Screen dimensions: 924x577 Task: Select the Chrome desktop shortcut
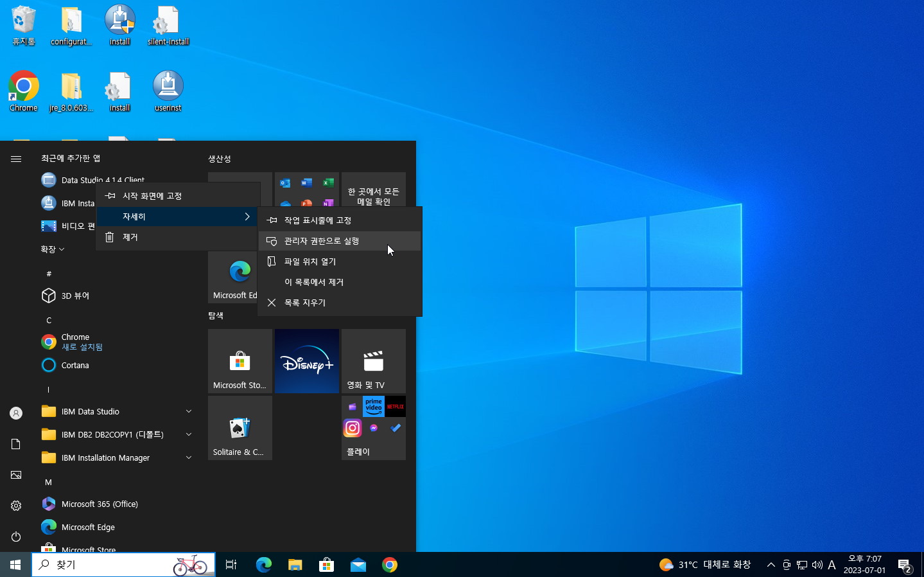tap(23, 91)
